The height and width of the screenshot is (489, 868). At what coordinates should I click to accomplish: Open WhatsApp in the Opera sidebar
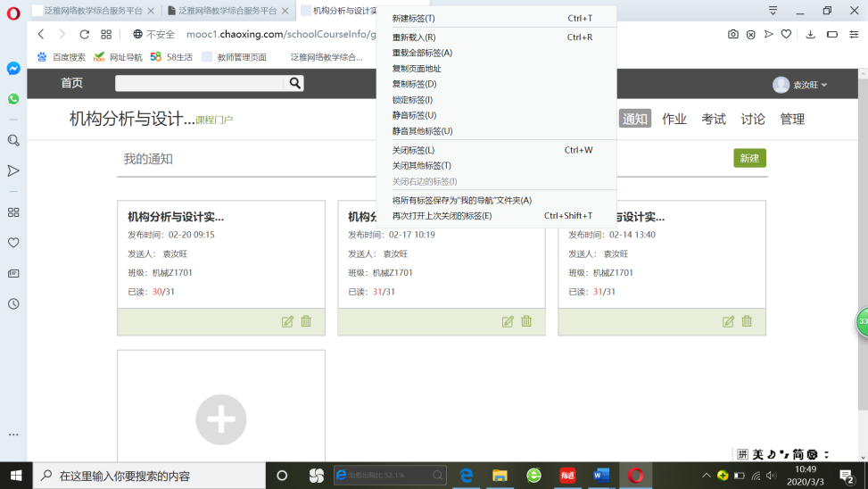(13, 99)
